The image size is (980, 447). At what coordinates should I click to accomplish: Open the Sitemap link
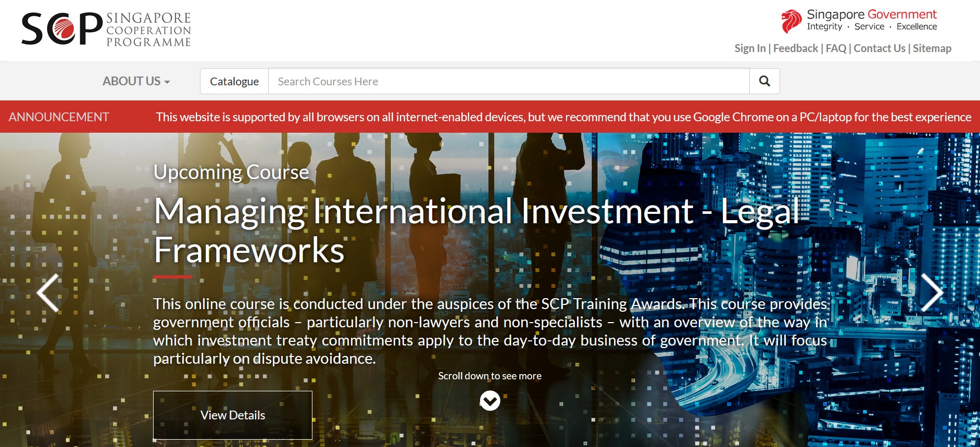[932, 48]
